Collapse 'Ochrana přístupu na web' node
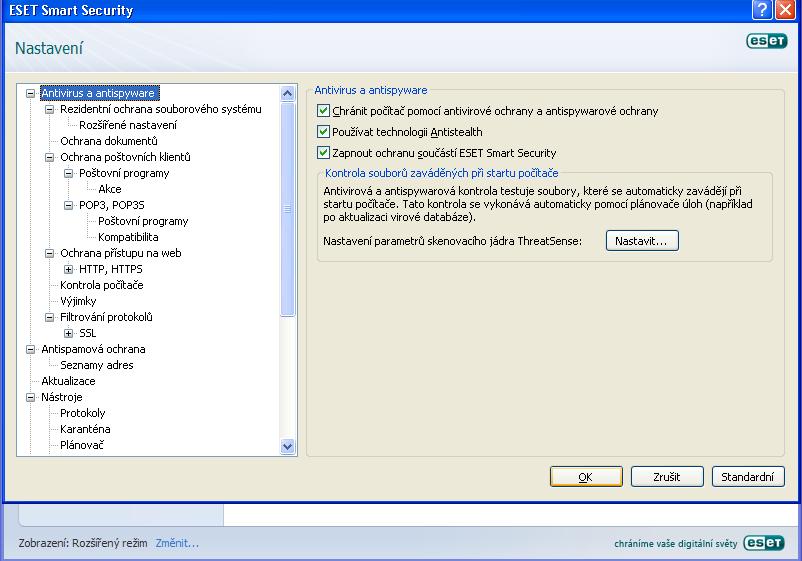This screenshot has width=802, height=561. [50, 253]
